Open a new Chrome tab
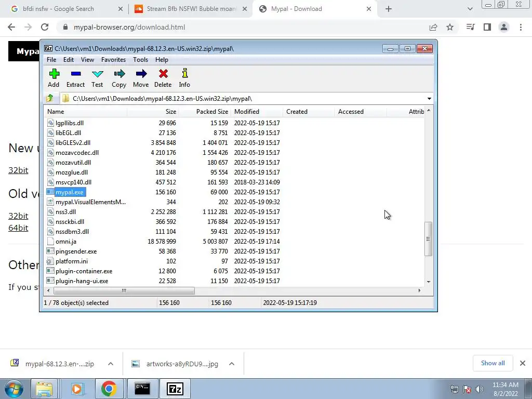Viewport: 532px width, 399px height. 389,9
